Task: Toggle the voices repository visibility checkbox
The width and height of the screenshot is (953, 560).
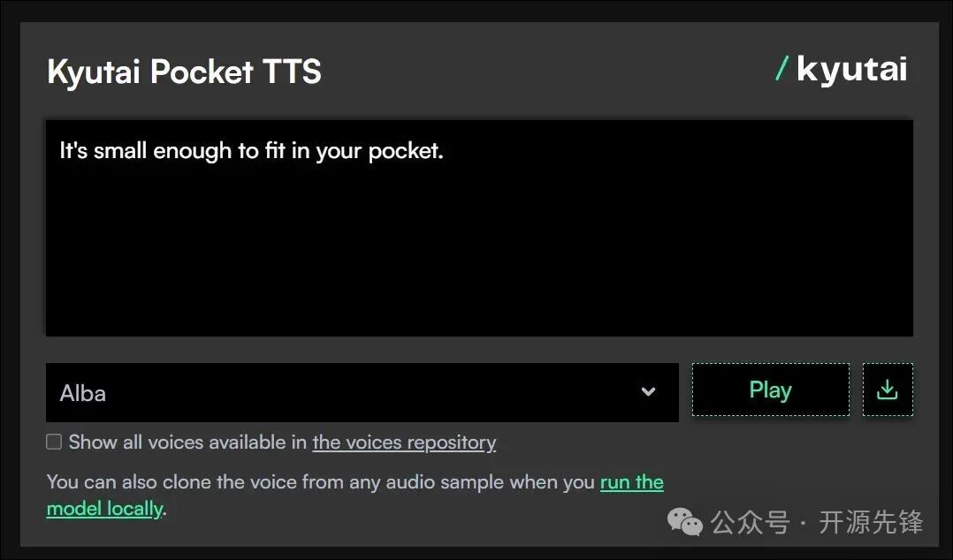Action: coord(54,442)
